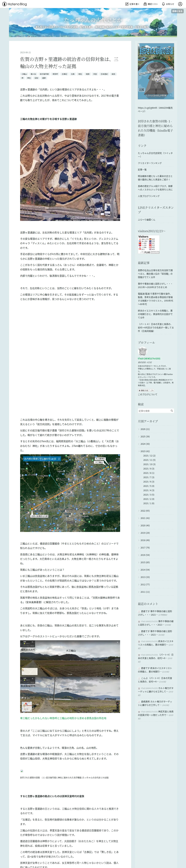The height and width of the screenshot is (868, 186).
Task: Select the 倭人伝 tag
Action: pyautogui.click(x=33, y=74)
